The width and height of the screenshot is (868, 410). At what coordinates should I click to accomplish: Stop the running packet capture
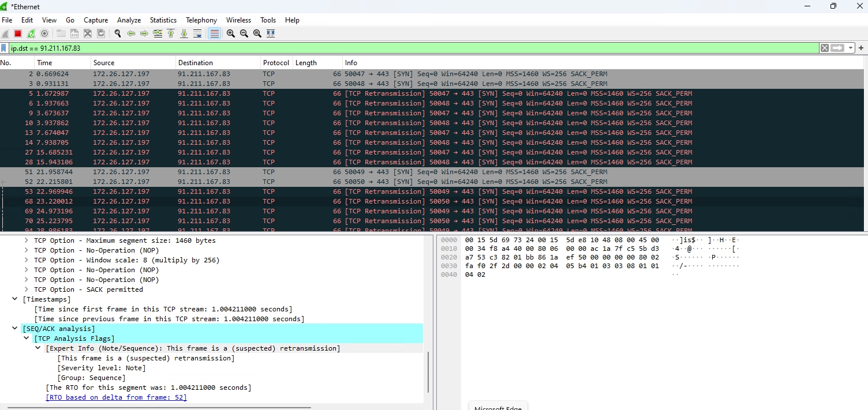click(18, 33)
